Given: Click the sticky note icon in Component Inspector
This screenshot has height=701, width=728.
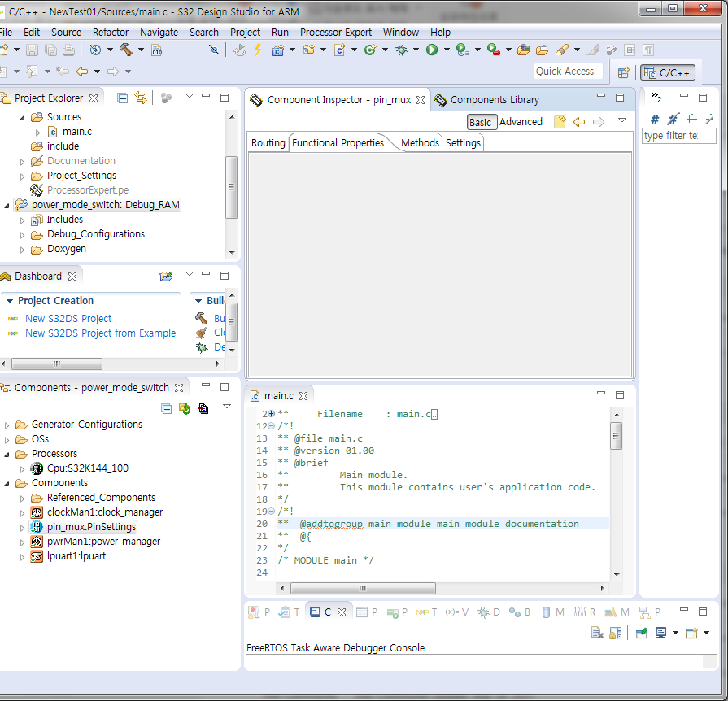Looking at the screenshot, I should coord(560,122).
